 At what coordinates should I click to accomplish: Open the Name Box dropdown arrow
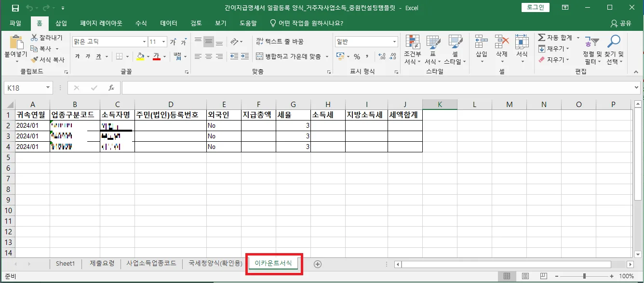pos(48,88)
